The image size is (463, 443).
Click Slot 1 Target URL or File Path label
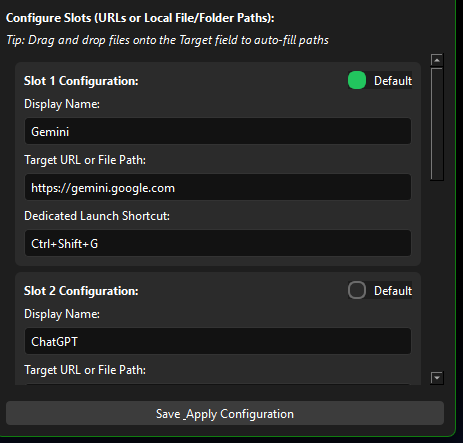pyautogui.click(x=85, y=160)
